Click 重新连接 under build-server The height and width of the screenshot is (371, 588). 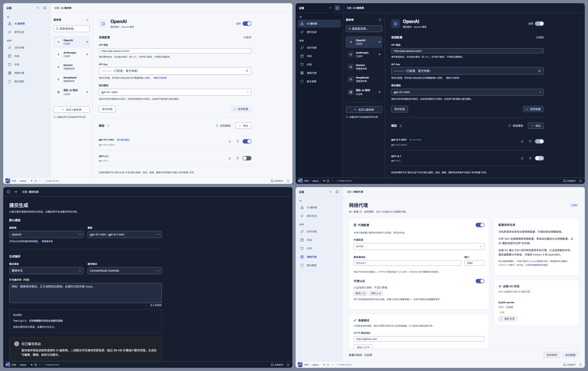pyautogui.click(x=507, y=319)
